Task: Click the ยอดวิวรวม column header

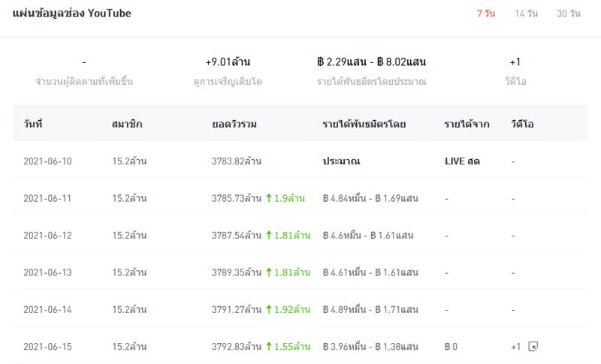Action: [234, 124]
